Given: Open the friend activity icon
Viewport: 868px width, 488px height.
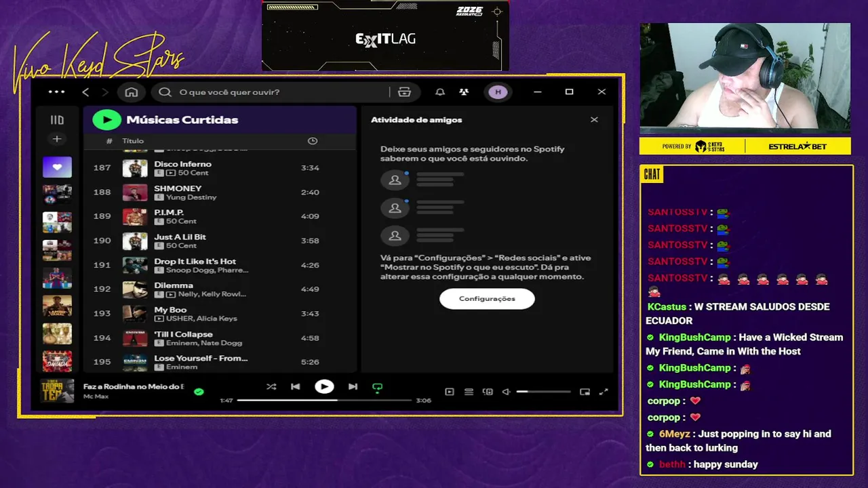Looking at the screenshot, I should 464,92.
